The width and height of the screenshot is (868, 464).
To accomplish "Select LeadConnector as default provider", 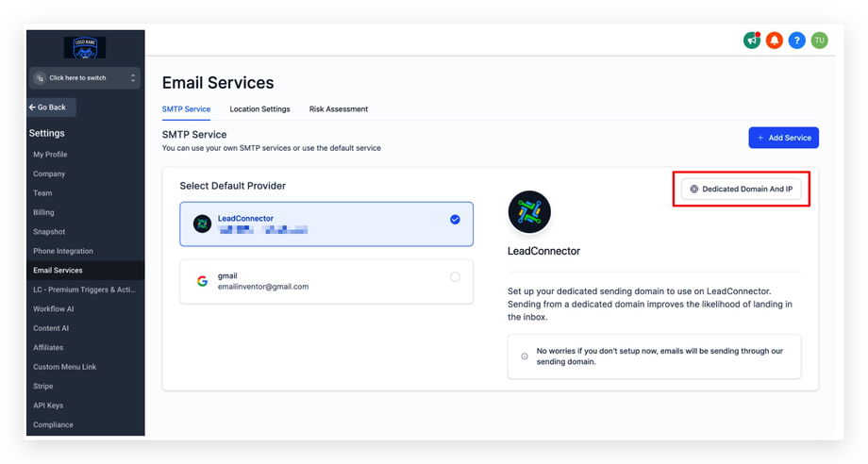I will click(x=455, y=220).
